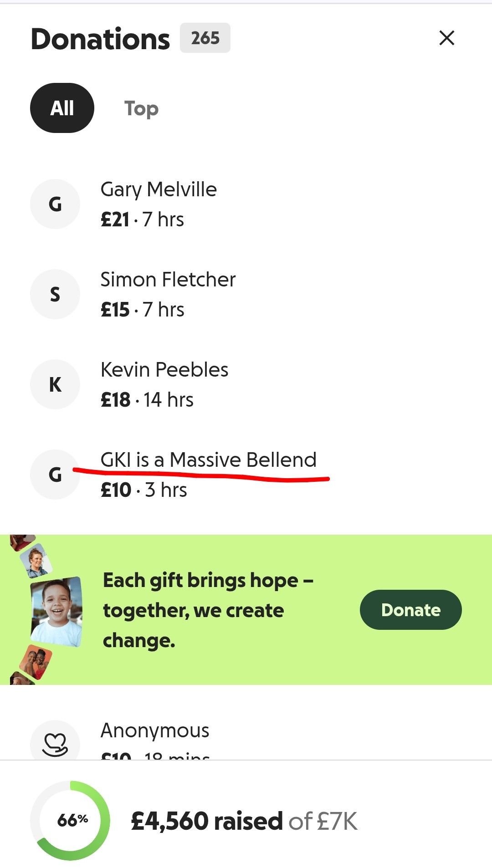This screenshot has height=868, width=492.
Task: Click the 'Each gift brings hope' banner text
Action: point(208,610)
